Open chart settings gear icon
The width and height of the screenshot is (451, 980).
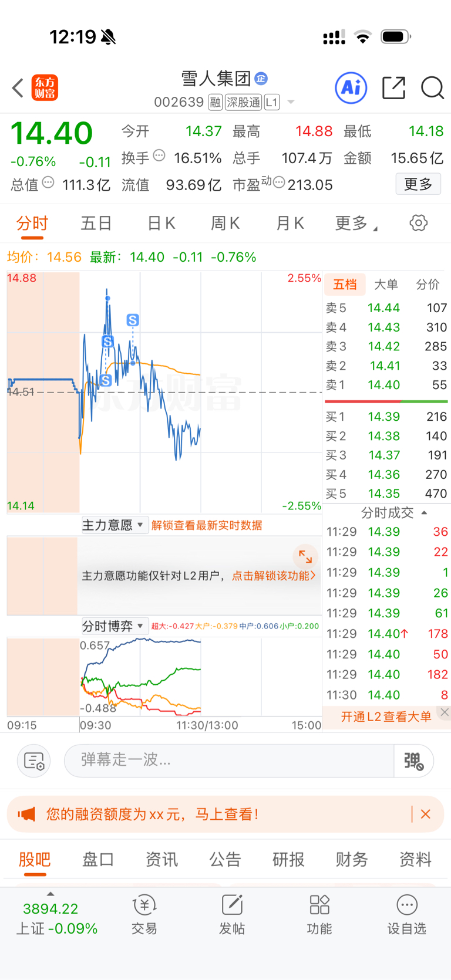(x=418, y=223)
